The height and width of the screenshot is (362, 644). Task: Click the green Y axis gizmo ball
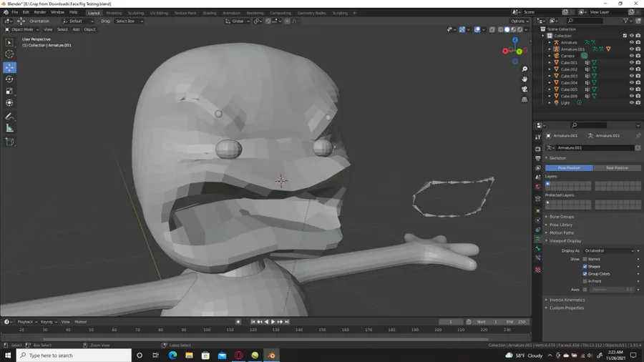tap(519, 52)
